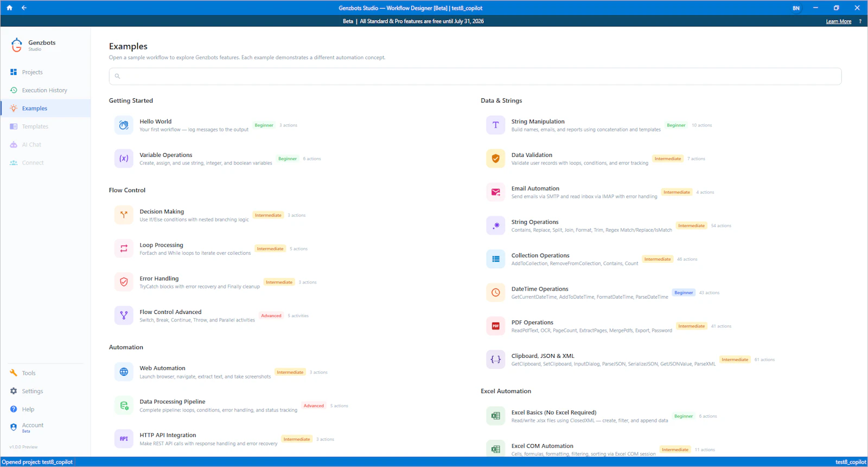The height and width of the screenshot is (467, 868).
Task: Click the 'Excel Automation' section heading
Action: point(506,391)
